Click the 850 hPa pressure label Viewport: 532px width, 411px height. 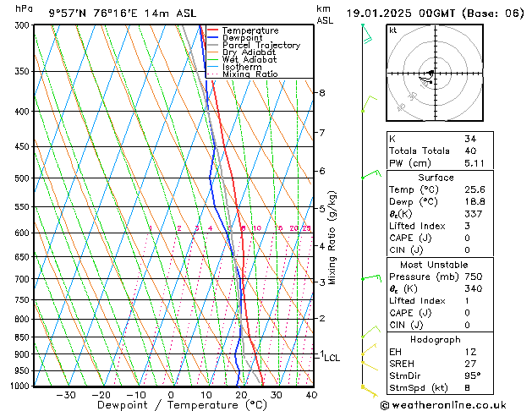tap(24, 337)
